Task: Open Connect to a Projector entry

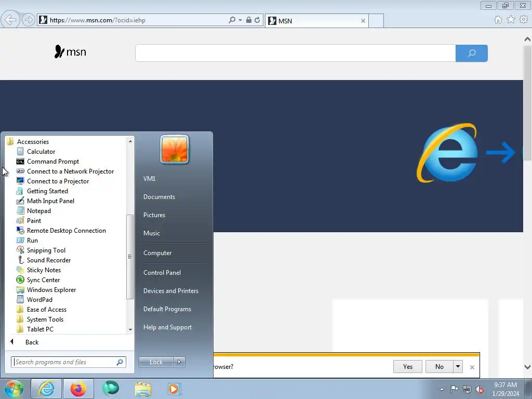Action: (58, 181)
